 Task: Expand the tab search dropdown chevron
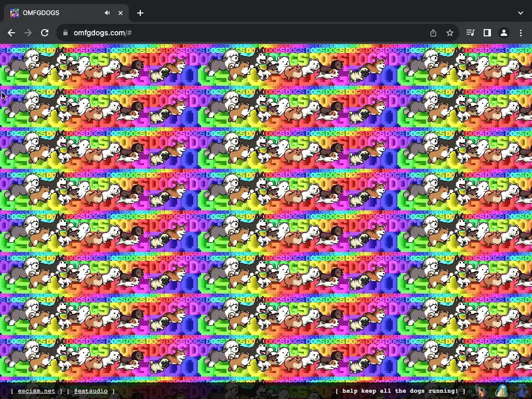[521, 13]
